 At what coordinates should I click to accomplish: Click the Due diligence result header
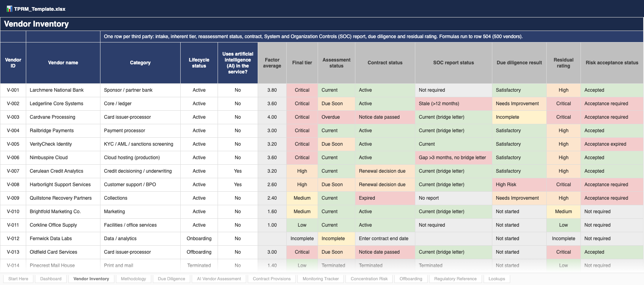point(519,63)
